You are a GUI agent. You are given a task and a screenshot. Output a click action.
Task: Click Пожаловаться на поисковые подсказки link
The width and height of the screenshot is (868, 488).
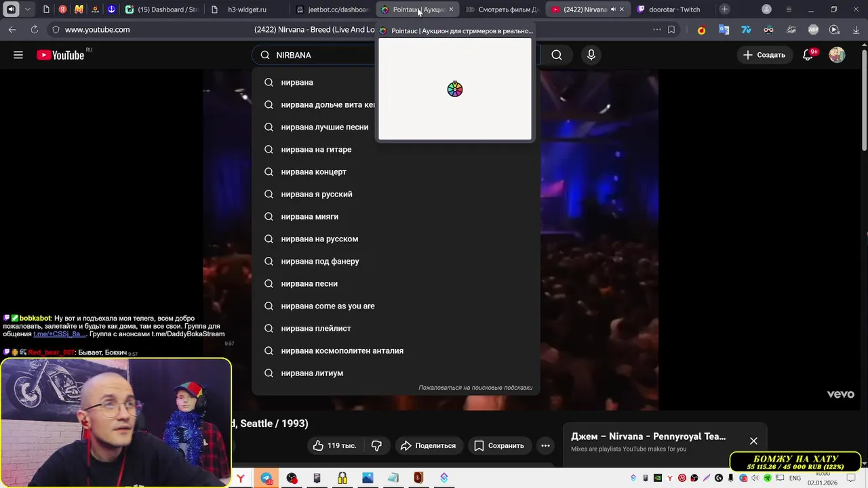coord(475,388)
